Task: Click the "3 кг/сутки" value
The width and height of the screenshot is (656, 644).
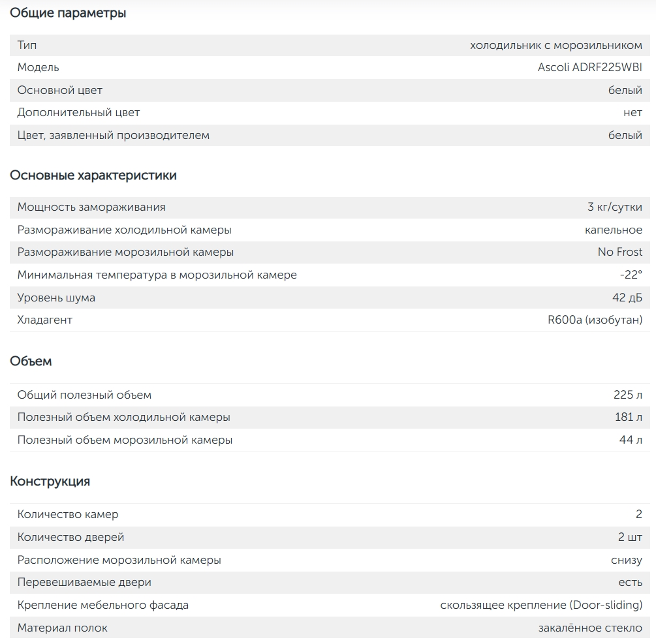Action: point(614,207)
